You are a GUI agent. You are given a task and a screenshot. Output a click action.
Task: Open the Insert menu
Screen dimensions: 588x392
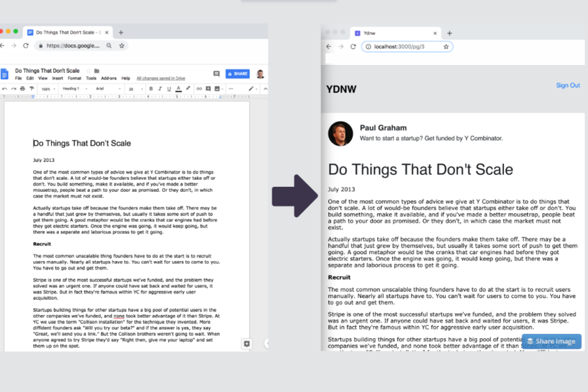(x=57, y=78)
